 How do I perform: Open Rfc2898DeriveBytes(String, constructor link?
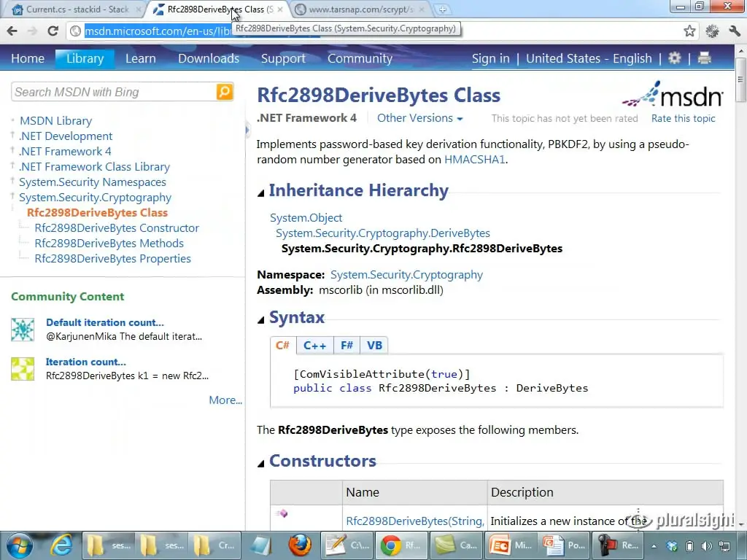tap(415, 521)
